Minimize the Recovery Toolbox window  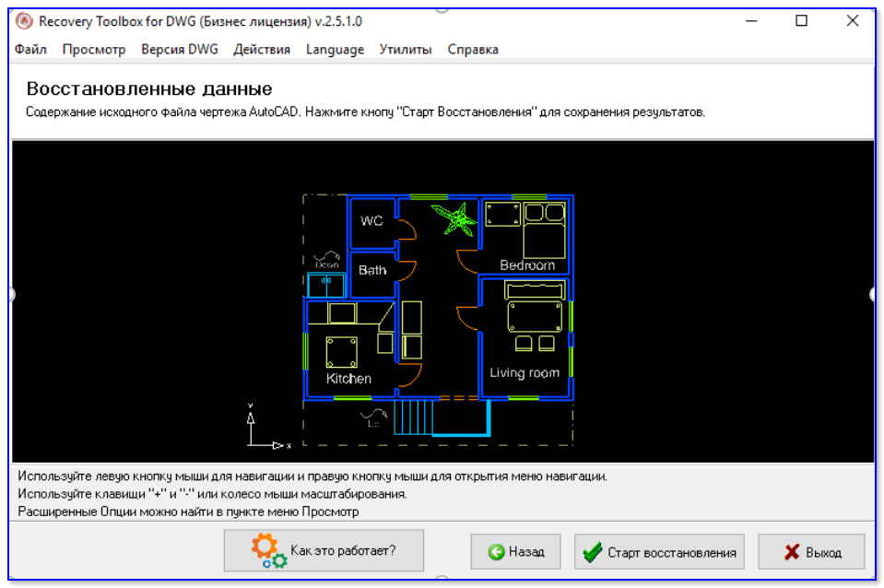click(x=751, y=21)
